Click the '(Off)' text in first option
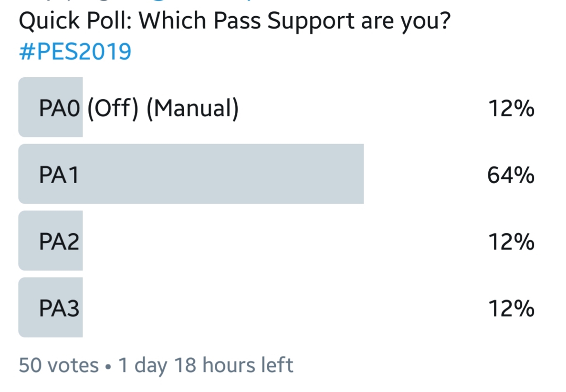 click(113, 109)
